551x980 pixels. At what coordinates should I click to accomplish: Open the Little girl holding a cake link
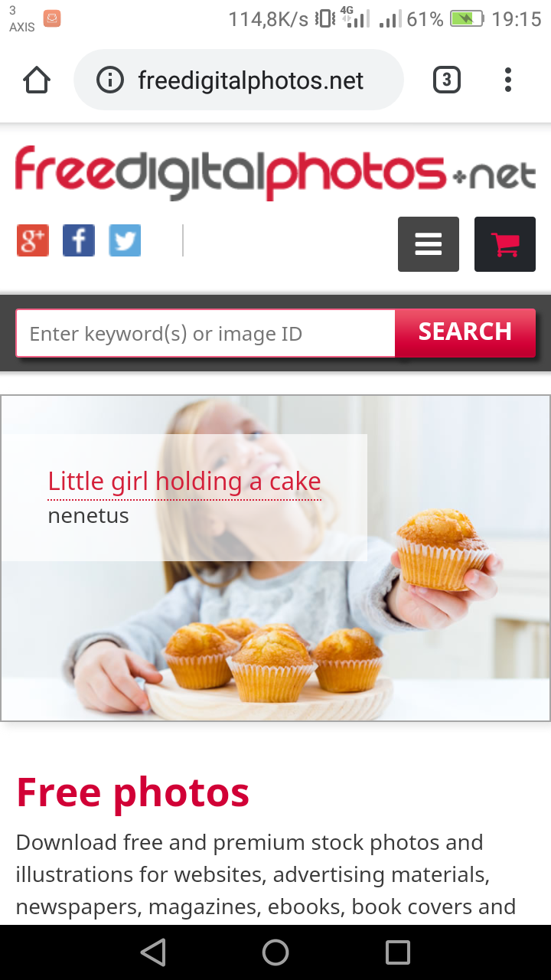click(x=184, y=482)
